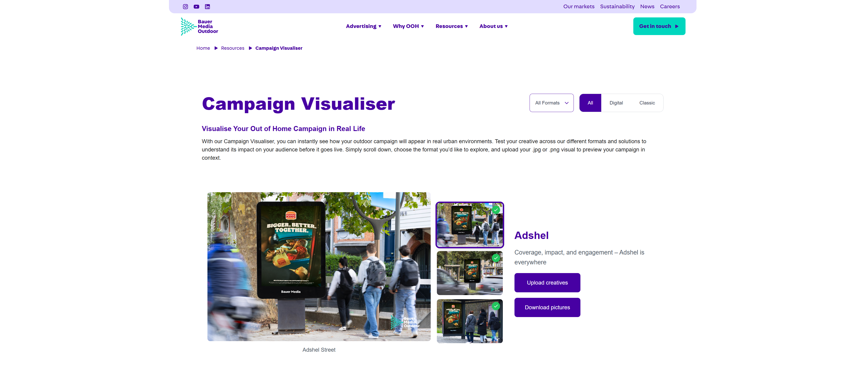The width and height of the screenshot is (868, 367).
Task: Open the YouTube social icon
Action: (x=196, y=7)
